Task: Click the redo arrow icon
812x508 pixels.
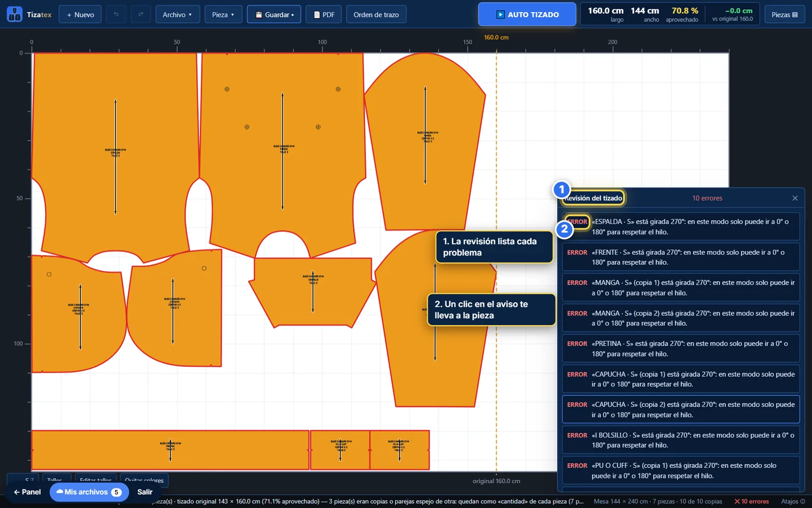Action: click(141, 14)
